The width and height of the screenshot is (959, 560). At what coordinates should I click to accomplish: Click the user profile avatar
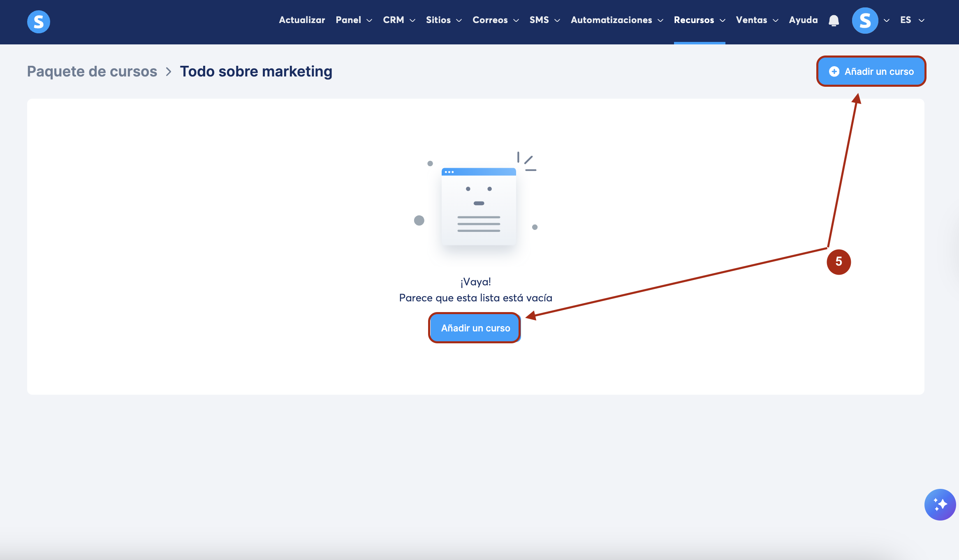[865, 21]
